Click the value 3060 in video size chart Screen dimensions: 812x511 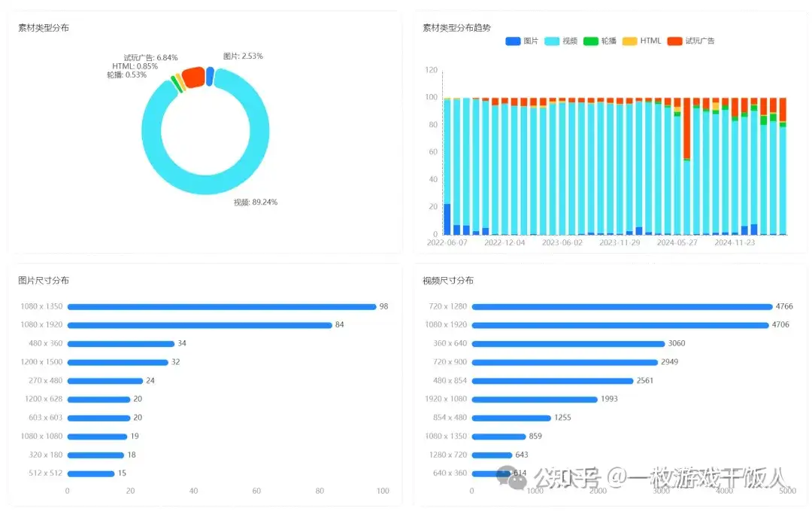pyautogui.click(x=677, y=343)
